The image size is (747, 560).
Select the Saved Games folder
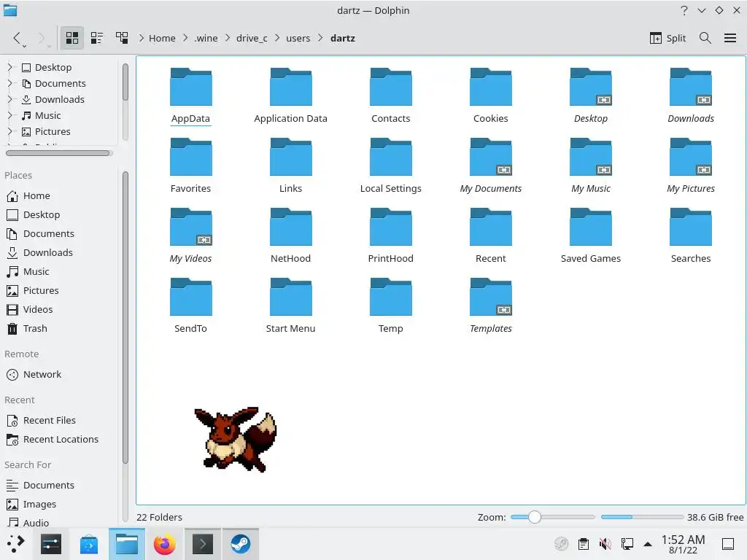point(591,236)
